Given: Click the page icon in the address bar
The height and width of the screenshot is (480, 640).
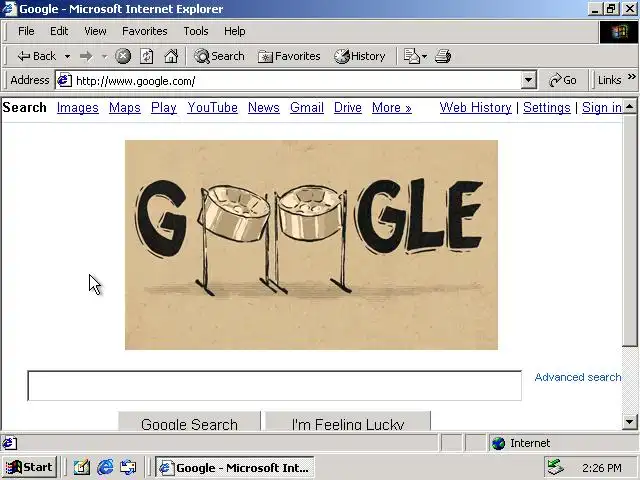Looking at the screenshot, I should [64, 80].
